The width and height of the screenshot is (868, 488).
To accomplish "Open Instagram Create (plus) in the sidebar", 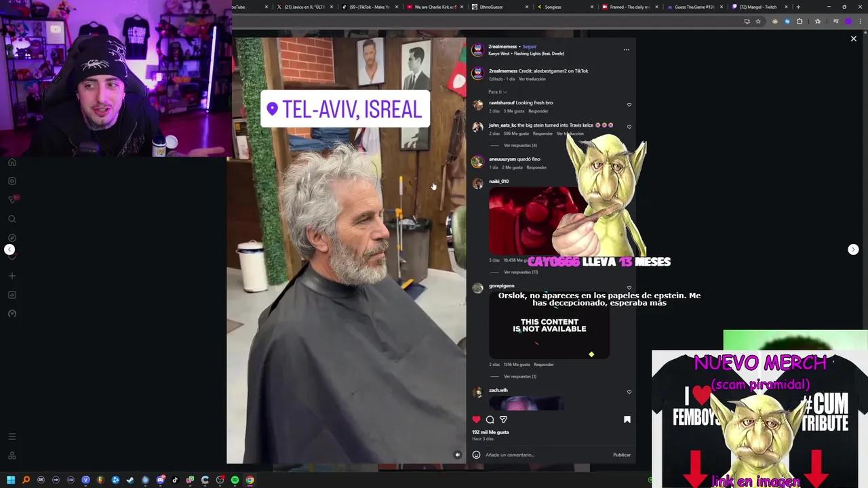I will click(12, 276).
